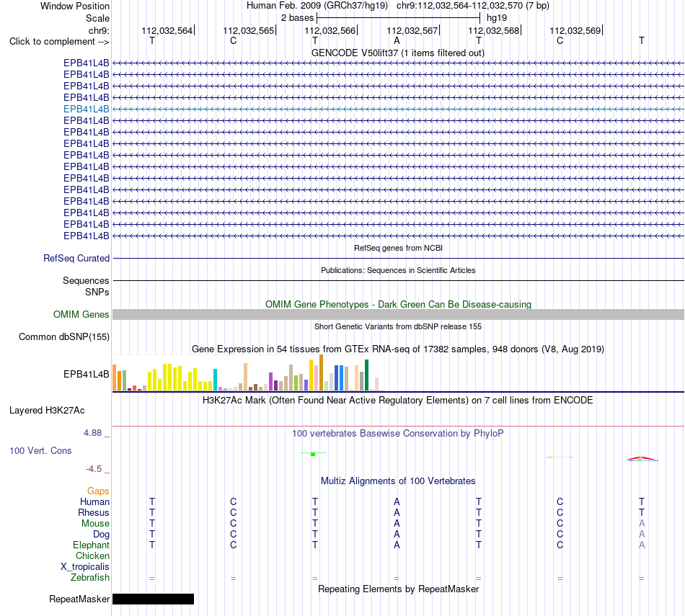
Task: Click the 'chr9:' ruler label
Action: [x=99, y=30]
